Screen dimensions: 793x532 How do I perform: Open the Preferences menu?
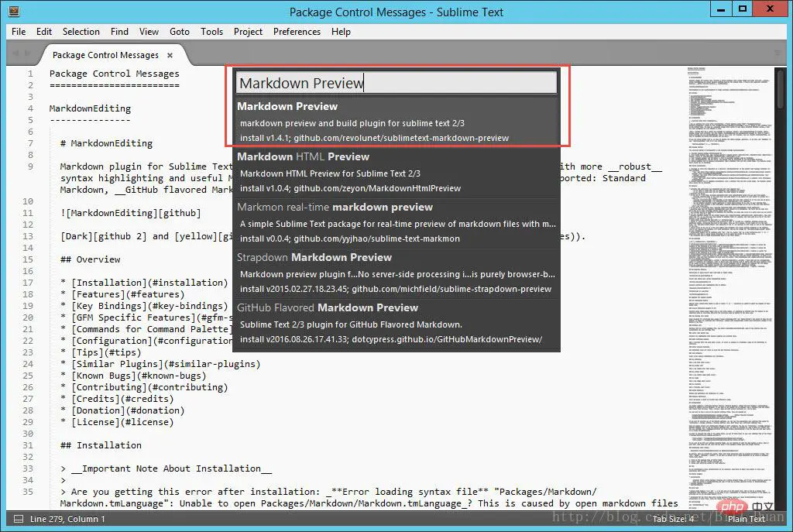297,31
